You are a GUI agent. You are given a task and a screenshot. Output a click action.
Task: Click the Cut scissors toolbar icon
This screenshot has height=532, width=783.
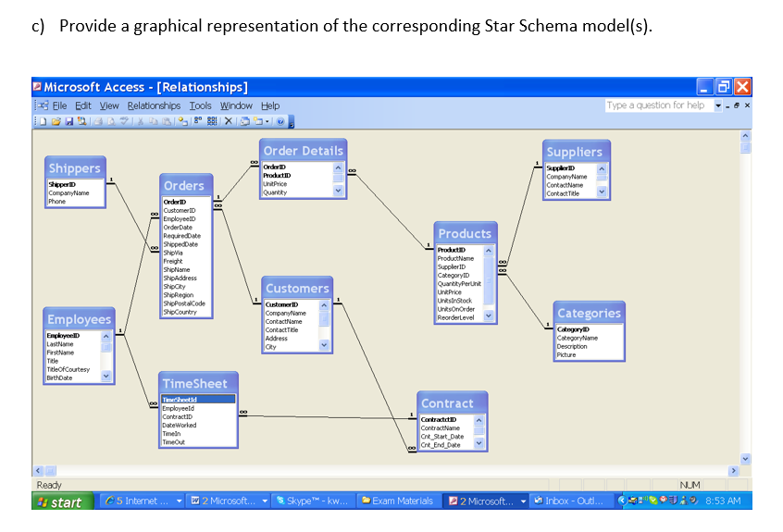(x=141, y=121)
